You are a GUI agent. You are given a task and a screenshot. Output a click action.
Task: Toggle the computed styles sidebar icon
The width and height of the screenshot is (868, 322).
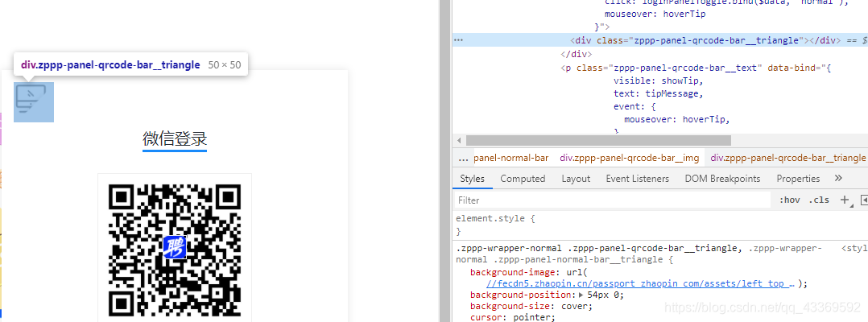pos(863,200)
